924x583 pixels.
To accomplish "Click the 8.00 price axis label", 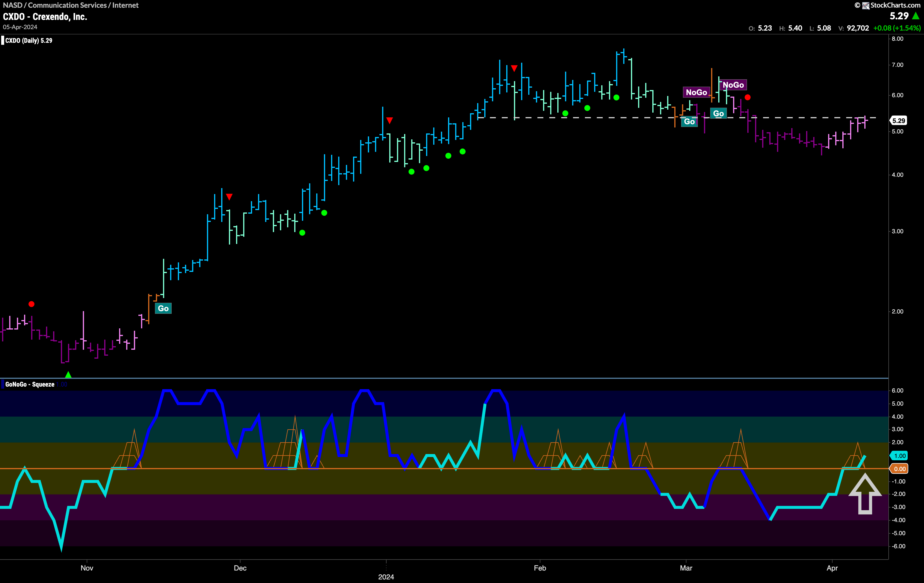I will click(x=898, y=39).
